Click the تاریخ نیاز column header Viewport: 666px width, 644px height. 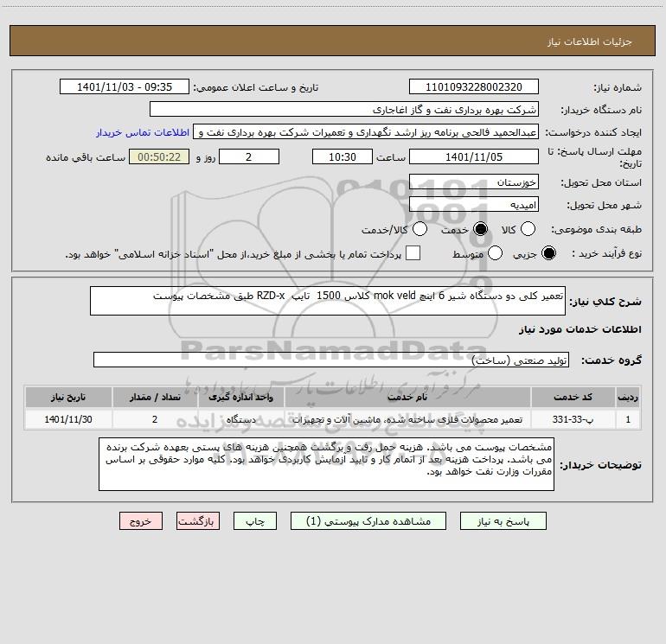coord(68,397)
